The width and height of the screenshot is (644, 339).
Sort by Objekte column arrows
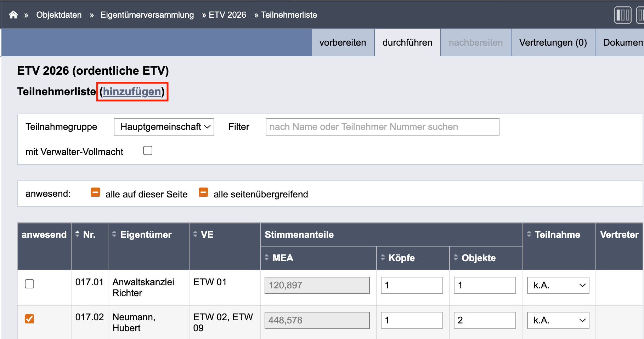tap(456, 258)
